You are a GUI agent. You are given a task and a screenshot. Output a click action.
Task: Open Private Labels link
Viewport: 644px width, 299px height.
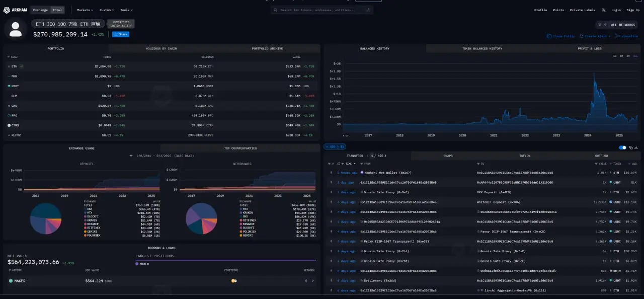point(583,10)
